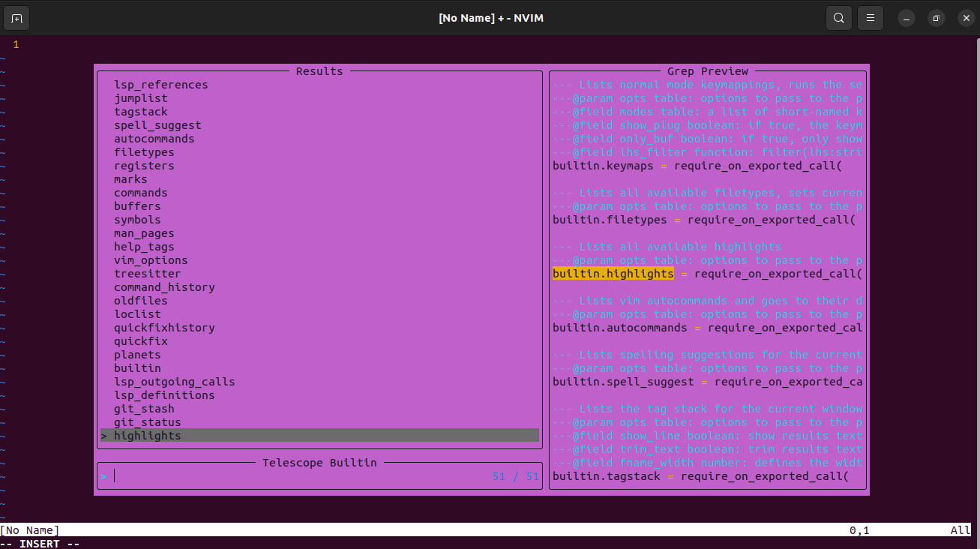Click highlighted builtin.highlights match in preview
Screen dimensions: 980x549
613,274
